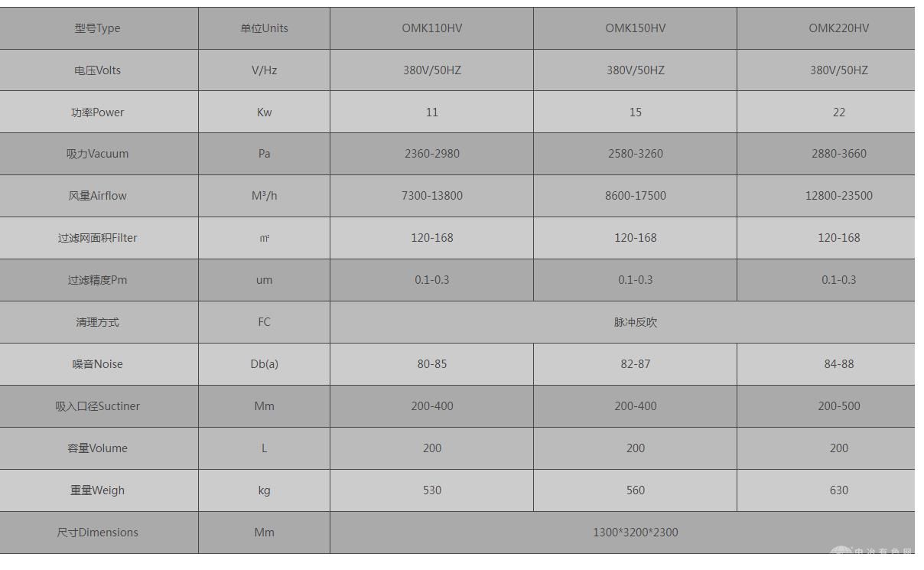Click the 200-500 suction diameter value
This screenshot has width=924, height=570.
pos(838,406)
